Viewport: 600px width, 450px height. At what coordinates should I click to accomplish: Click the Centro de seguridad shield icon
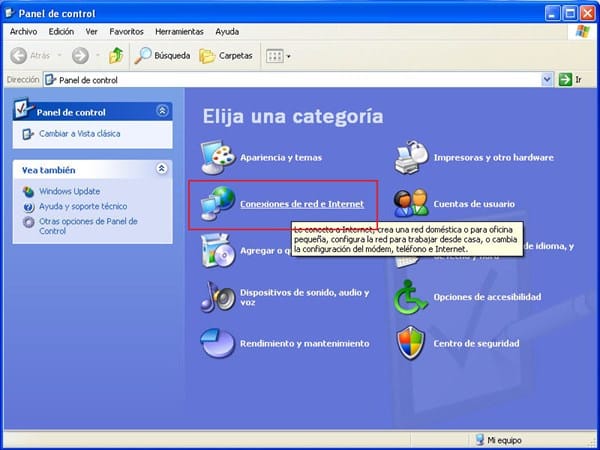tap(411, 343)
